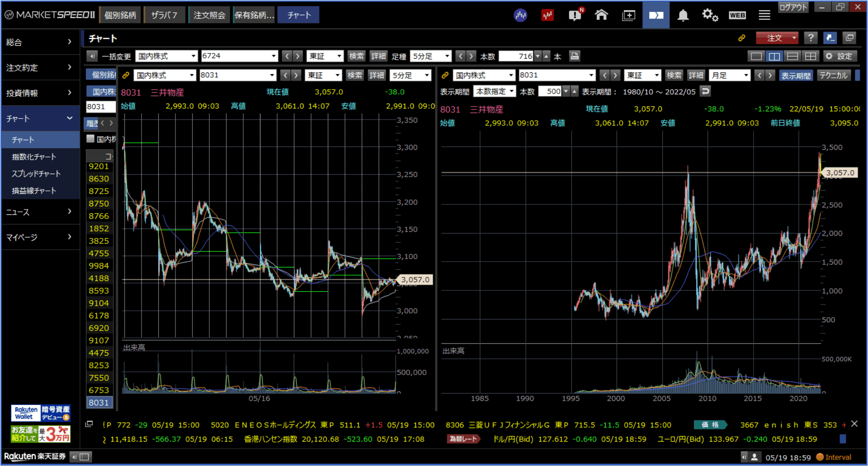Open the right chart's 月足 timeframe dropdown

click(x=730, y=75)
